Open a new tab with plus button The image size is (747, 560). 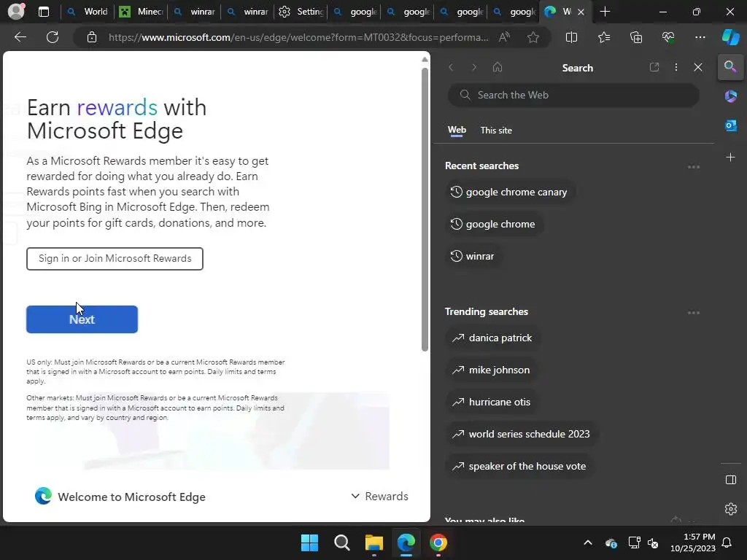point(605,12)
